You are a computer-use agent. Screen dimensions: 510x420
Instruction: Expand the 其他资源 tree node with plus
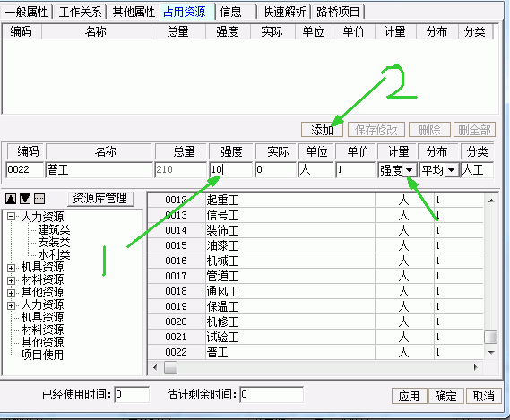pyautogui.click(x=11, y=293)
